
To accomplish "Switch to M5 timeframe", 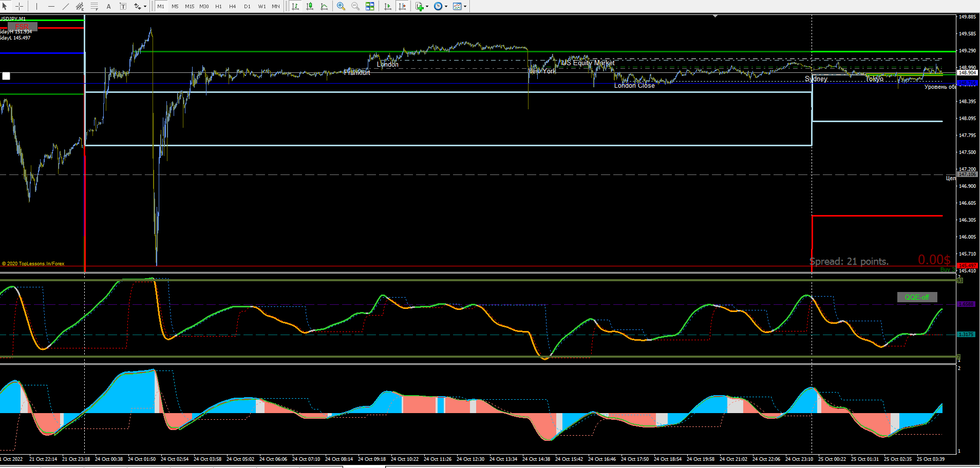I will click(175, 6).
